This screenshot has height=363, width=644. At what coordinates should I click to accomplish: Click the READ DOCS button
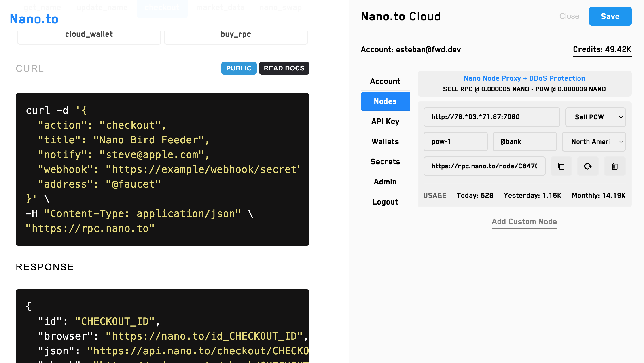(284, 68)
